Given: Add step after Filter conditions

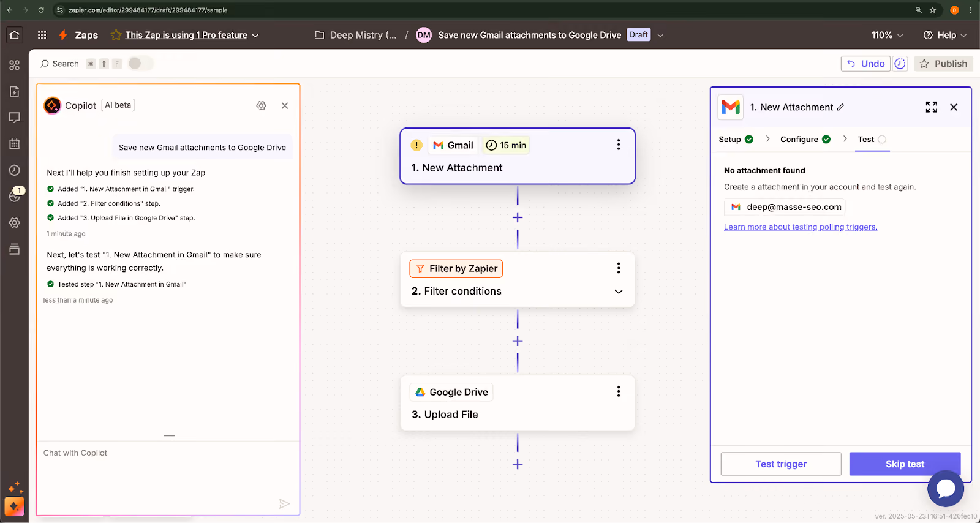Looking at the screenshot, I should (518, 341).
